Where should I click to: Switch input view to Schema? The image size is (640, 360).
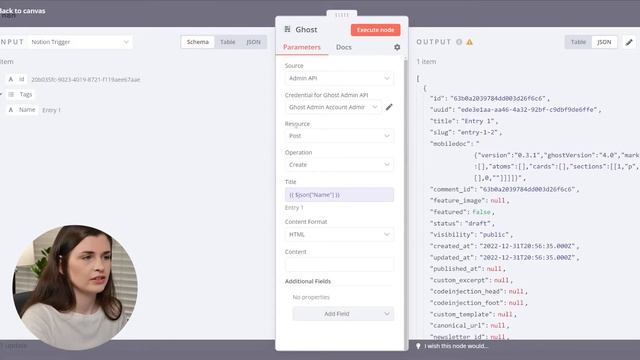pyautogui.click(x=198, y=42)
